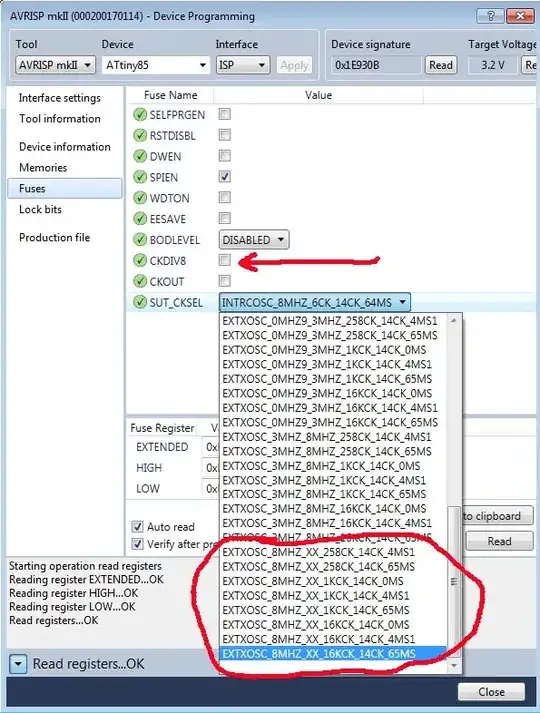Click the copy to clipboard button
Viewport: 540px width, 713px height.
(x=497, y=516)
